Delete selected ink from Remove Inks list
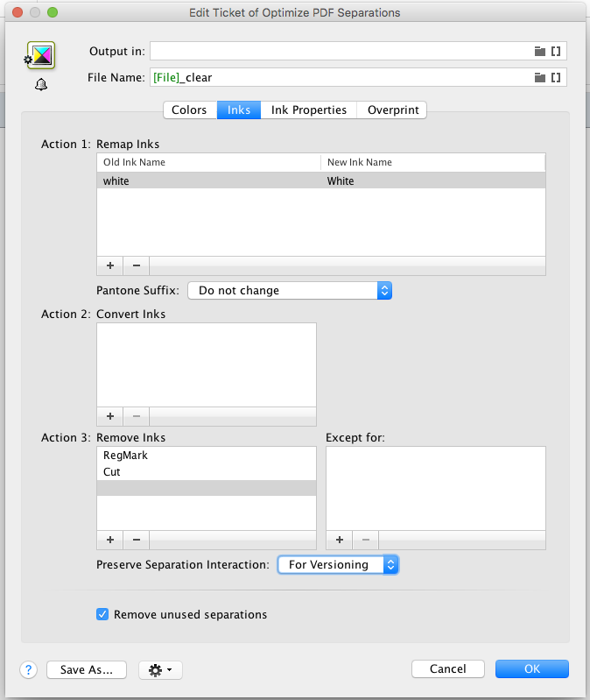The height and width of the screenshot is (700, 590). point(137,541)
